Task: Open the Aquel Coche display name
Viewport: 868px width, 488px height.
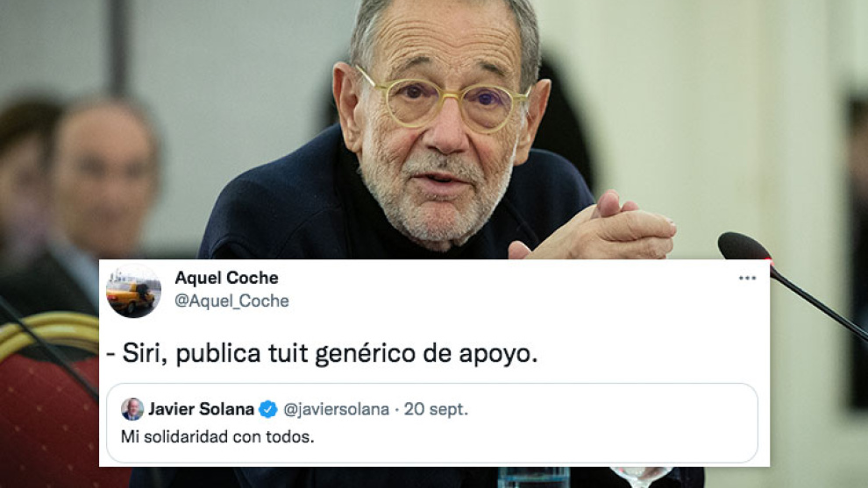Action: pyautogui.click(x=226, y=278)
